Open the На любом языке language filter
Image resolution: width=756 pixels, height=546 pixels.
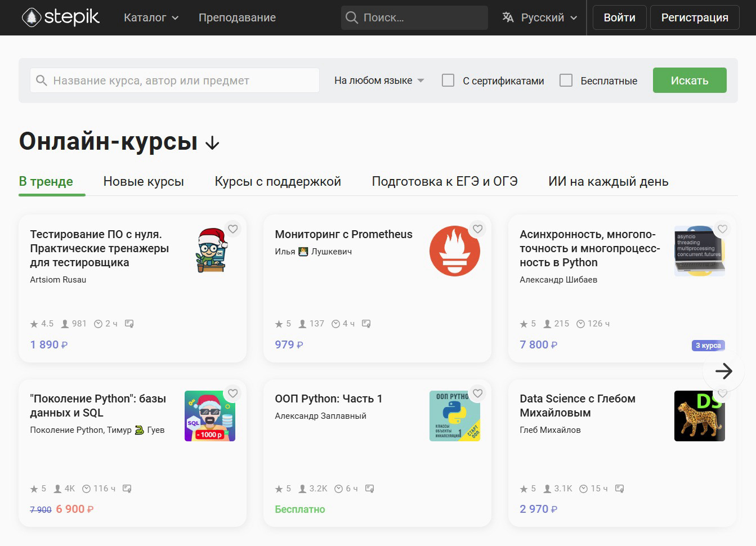tap(379, 80)
